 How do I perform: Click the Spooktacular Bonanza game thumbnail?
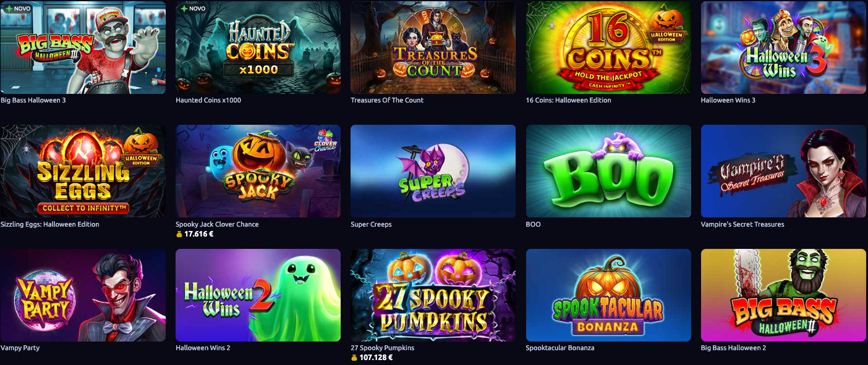[608, 295]
